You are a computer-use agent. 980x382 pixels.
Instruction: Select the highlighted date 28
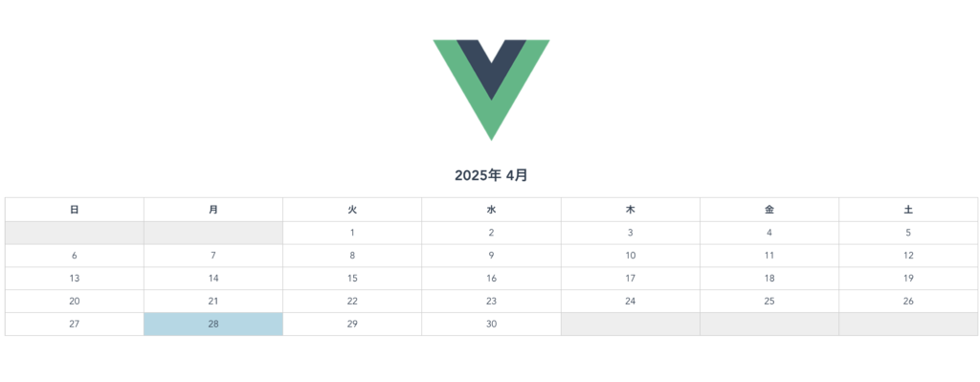[x=213, y=324]
